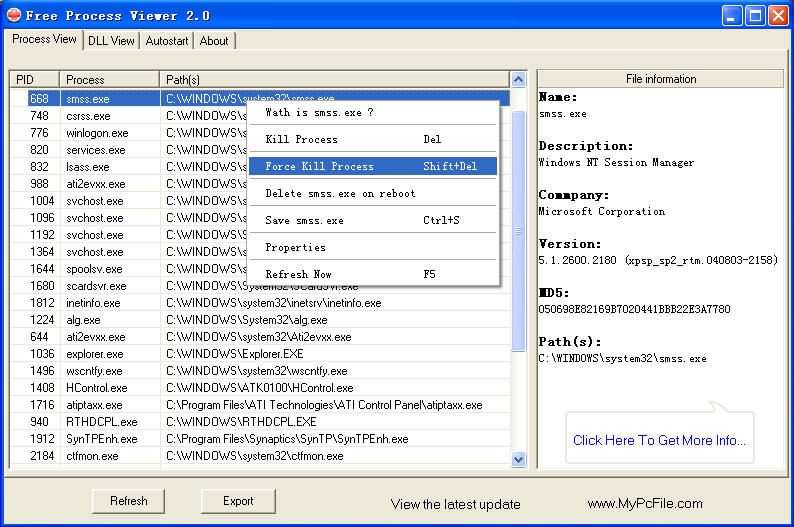Choose Force Kill Process menu item
The height and width of the screenshot is (527, 794).
pyautogui.click(x=372, y=166)
